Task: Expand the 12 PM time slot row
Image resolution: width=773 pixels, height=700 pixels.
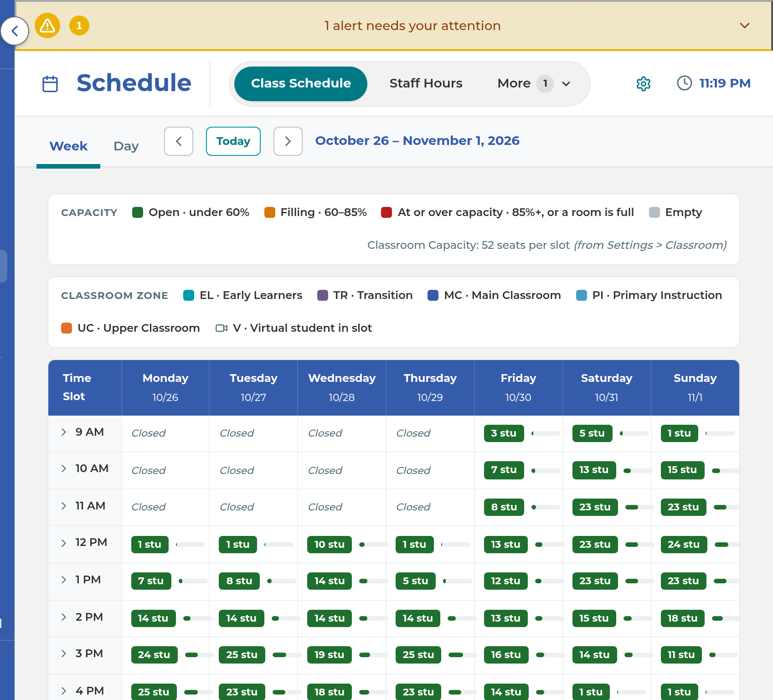Action: pyautogui.click(x=64, y=543)
